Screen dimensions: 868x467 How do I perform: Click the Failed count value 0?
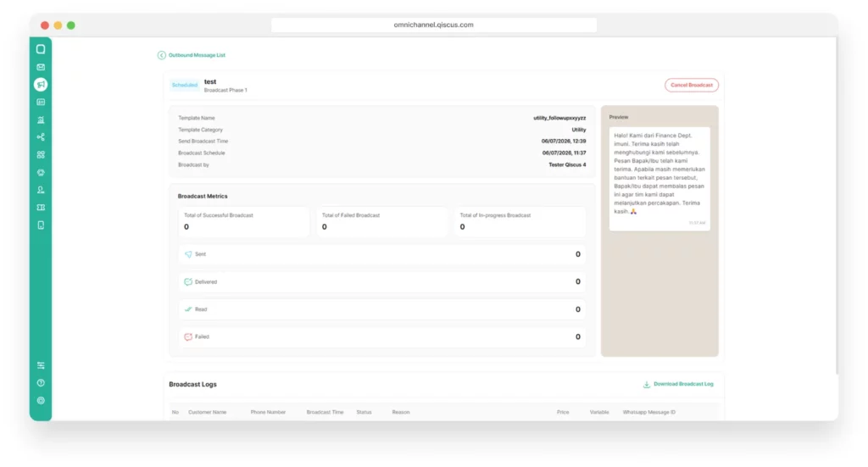tap(578, 337)
